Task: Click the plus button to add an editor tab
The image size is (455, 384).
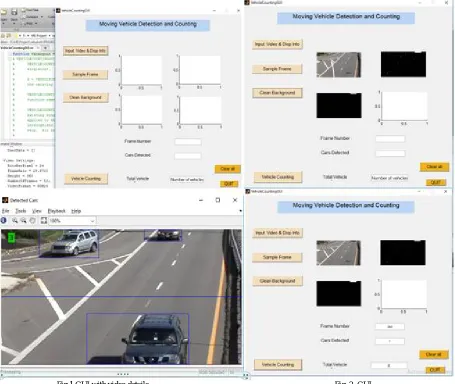Action: (46, 48)
